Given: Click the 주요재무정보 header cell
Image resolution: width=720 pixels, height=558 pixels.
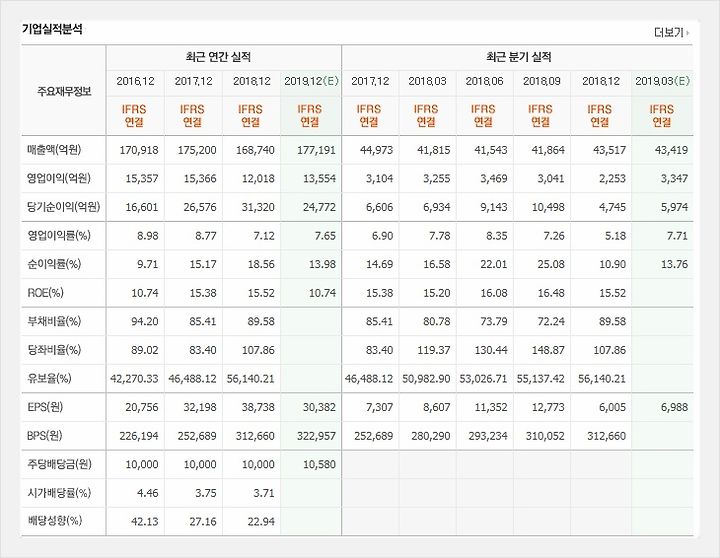Looking at the screenshot, I should click(x=64, y=91).
